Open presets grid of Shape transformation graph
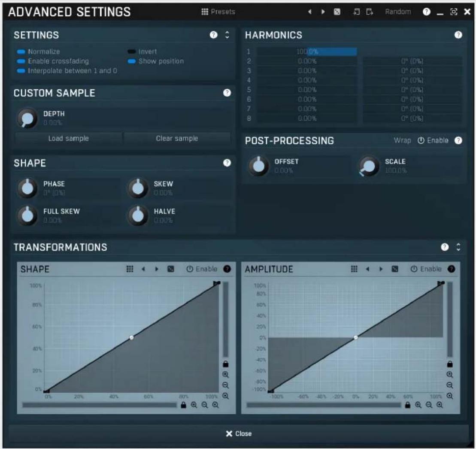The width and height of the screenshot is (476, 449). 130,269
